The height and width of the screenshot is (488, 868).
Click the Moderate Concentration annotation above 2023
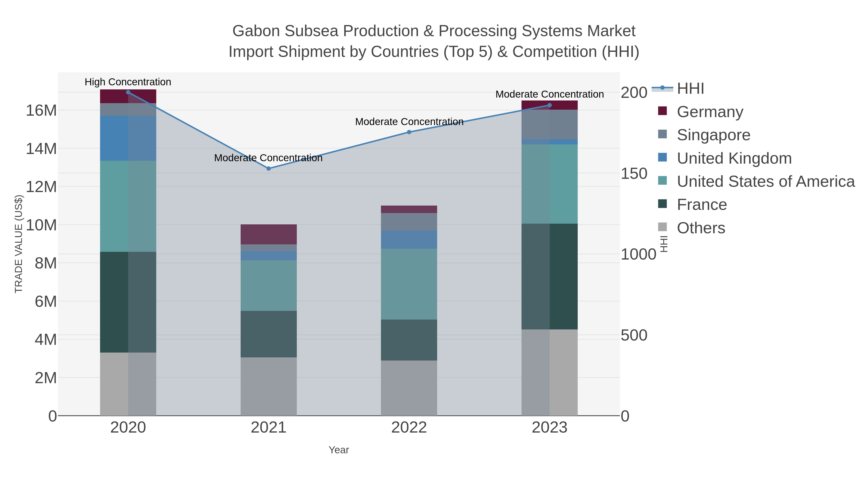549,94
